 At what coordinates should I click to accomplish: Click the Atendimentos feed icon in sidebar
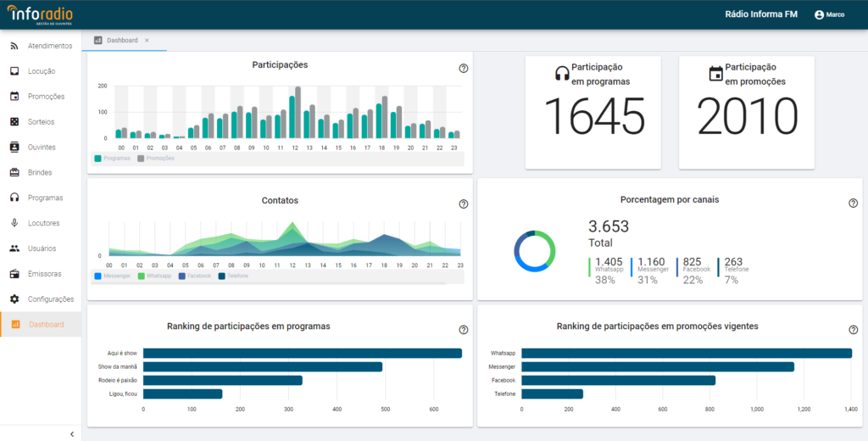pyautogui.click(x=14, y=46)
